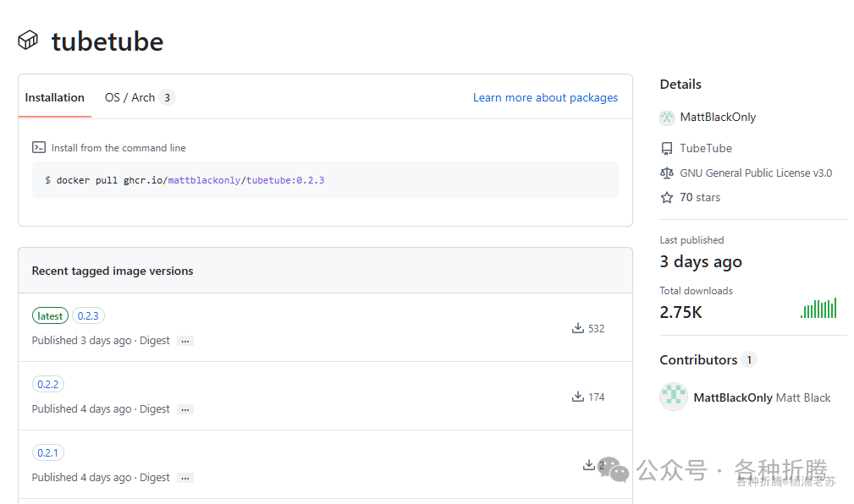Image resolution: width=854 pixels, height=504 pixels.
Task: Click the terminal icon next to Install from command line
Action: point(39,147)
